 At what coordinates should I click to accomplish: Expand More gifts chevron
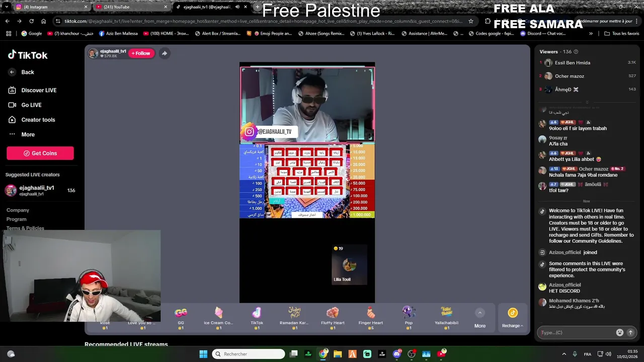pyautogui.click(x=480, y=313)
